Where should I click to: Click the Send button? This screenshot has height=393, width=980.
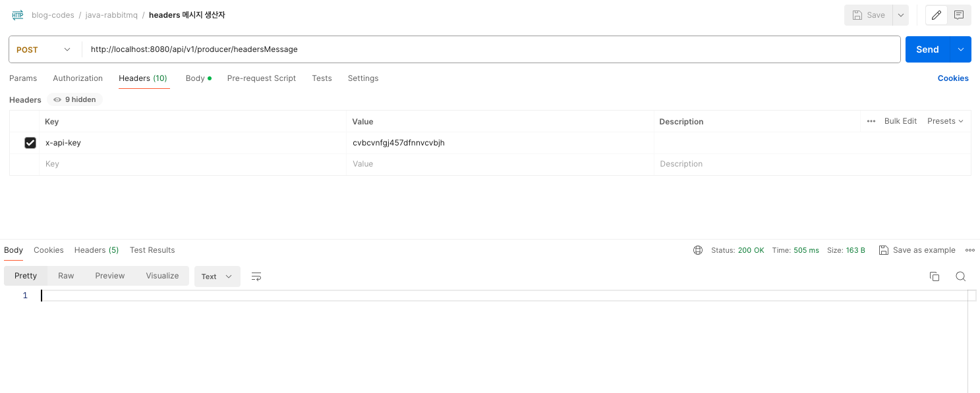(927, 49)
